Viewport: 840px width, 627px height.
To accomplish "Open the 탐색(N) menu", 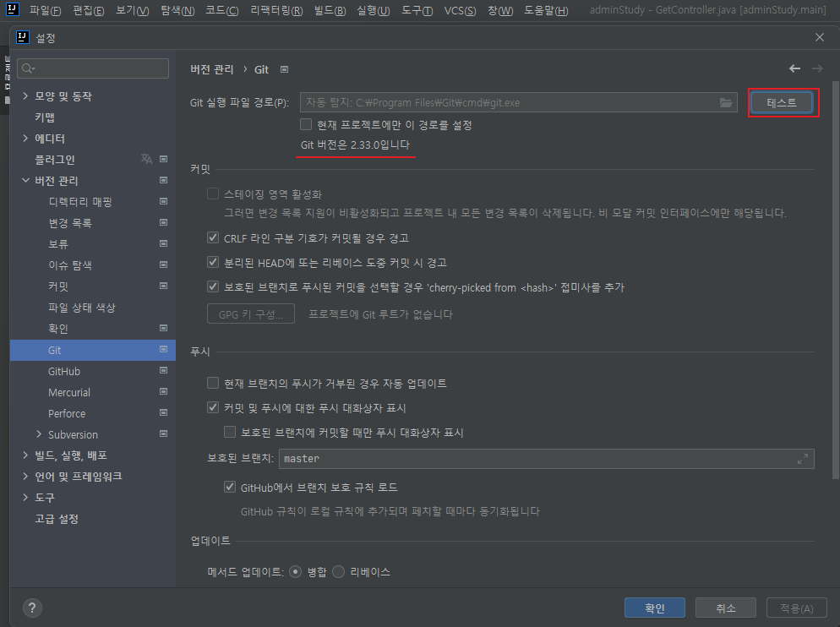I will [x=177, y=10].
